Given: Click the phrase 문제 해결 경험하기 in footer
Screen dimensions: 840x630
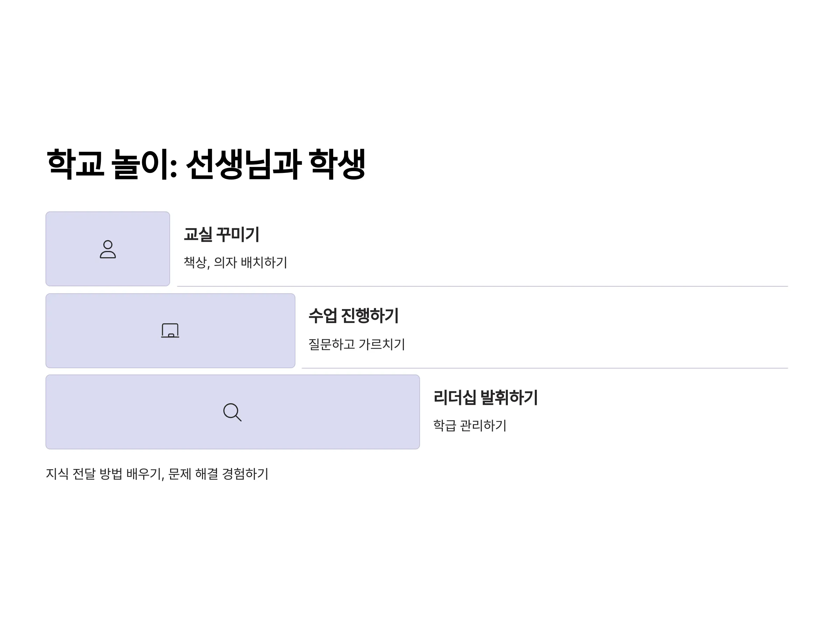Looking at the screenshot, I should pos(218,474).
